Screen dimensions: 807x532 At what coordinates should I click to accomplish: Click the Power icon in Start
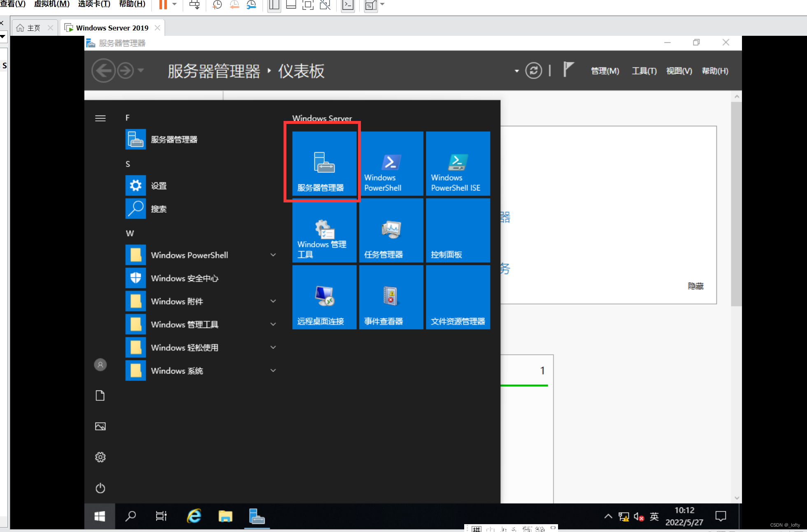(100, 488)
